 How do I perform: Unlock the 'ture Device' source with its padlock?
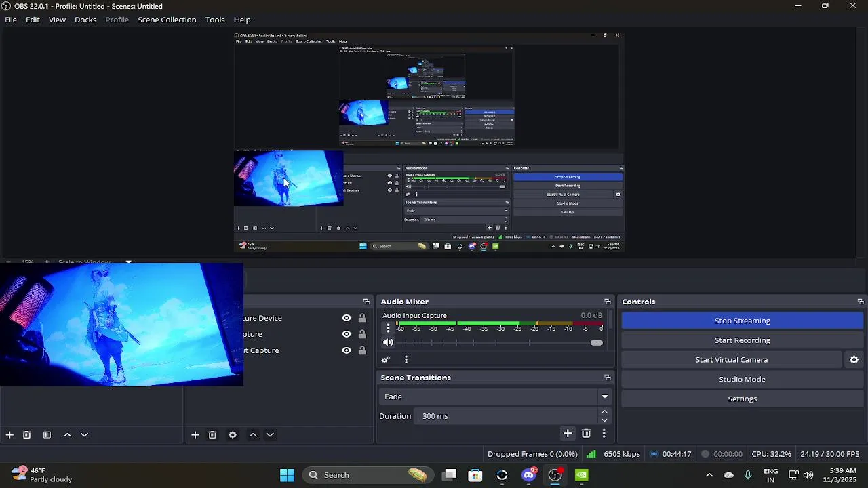click(x=362, y=318)
